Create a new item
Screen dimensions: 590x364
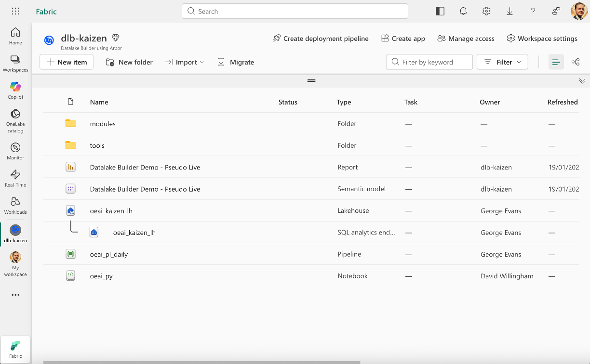click(x=66, y=62)
